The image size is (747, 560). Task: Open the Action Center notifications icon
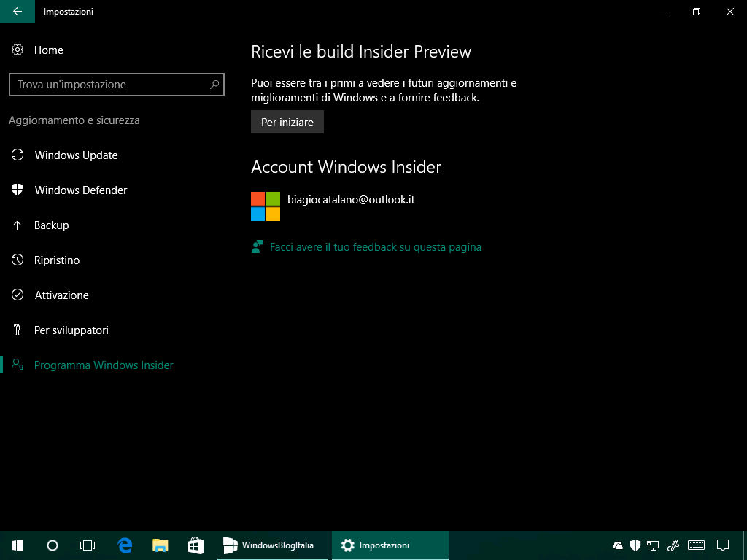(723, 545)
